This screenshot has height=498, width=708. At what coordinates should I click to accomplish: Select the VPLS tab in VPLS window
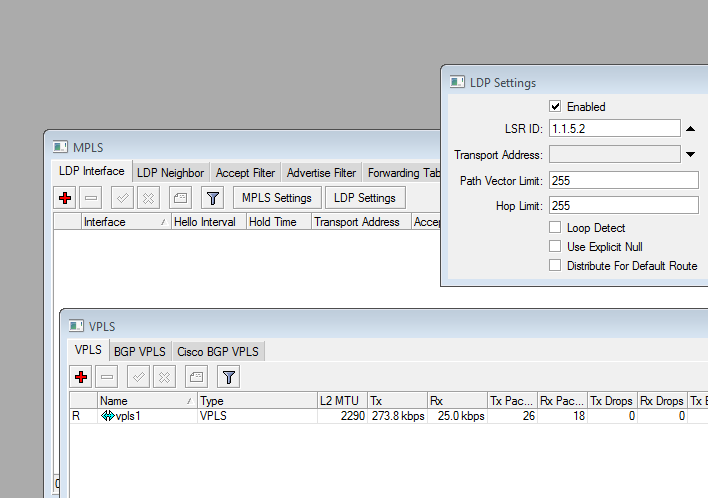pos(88,350)
